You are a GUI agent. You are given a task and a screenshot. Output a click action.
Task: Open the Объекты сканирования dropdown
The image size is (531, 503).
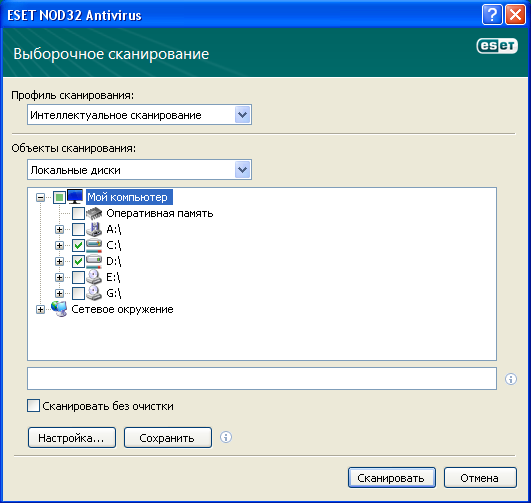point(242,170)
